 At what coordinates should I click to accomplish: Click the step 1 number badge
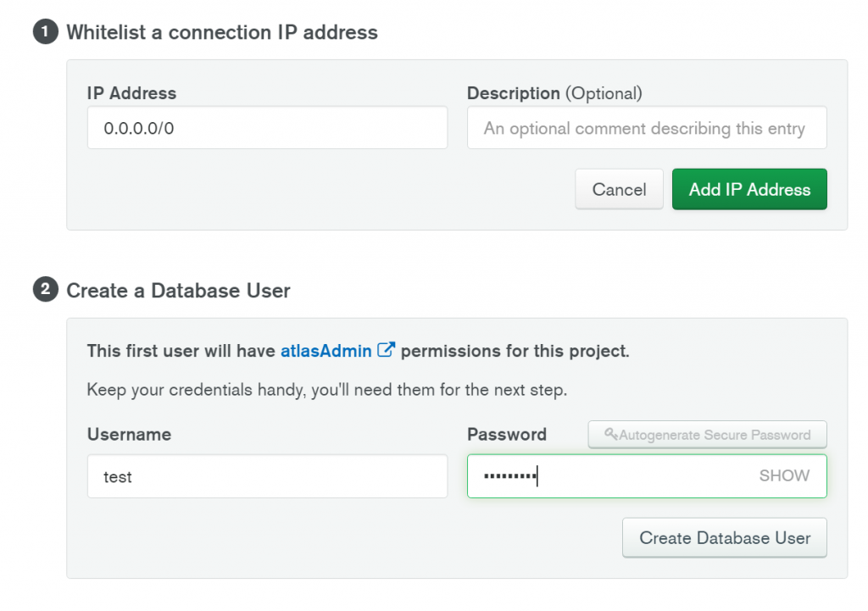point(43,33)
